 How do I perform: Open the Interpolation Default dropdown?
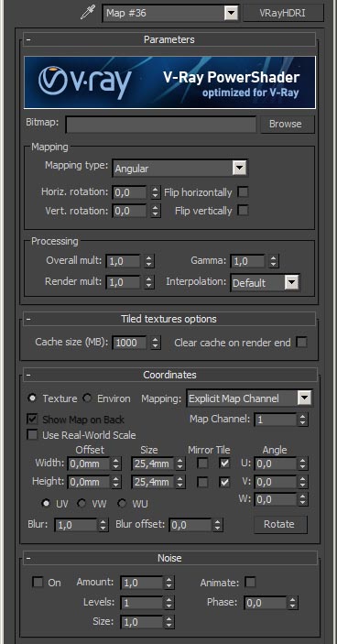pos(291,282)
